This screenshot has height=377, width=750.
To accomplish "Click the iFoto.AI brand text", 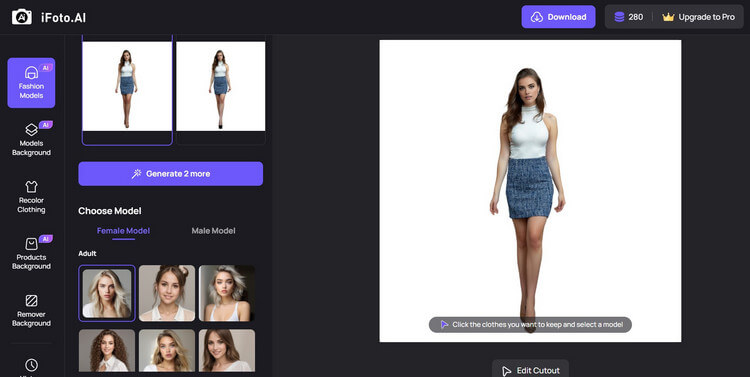I will click(x=64, y=18).
